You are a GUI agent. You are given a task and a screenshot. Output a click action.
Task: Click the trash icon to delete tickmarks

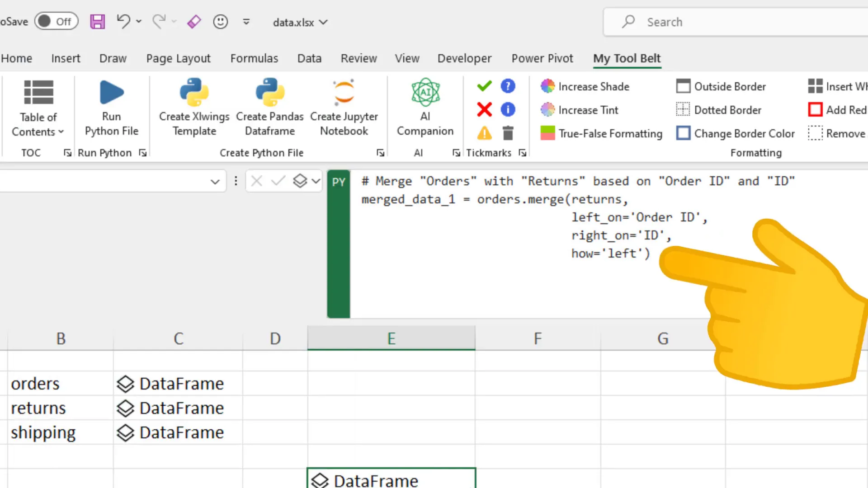click(x=508, y=133)
